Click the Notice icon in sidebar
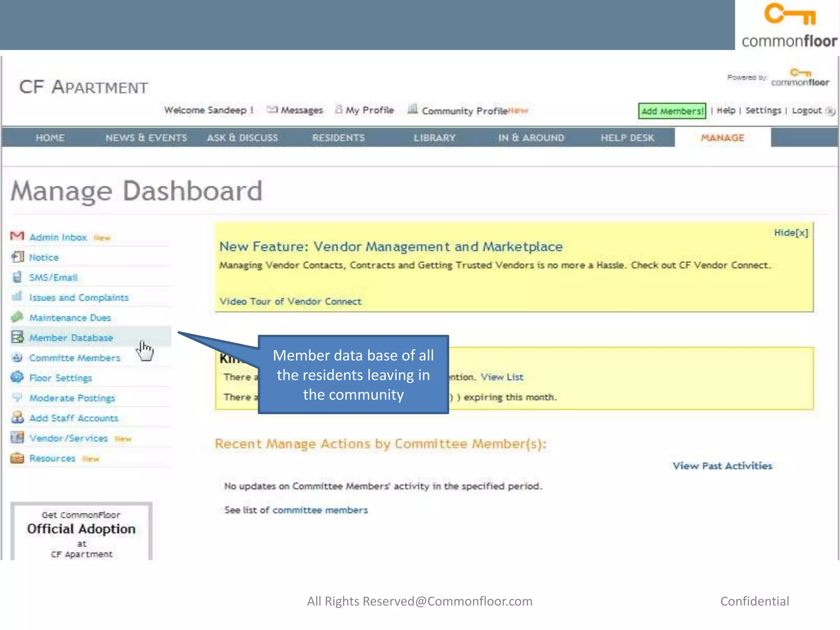840x630 pixels. tap(17, 257)
